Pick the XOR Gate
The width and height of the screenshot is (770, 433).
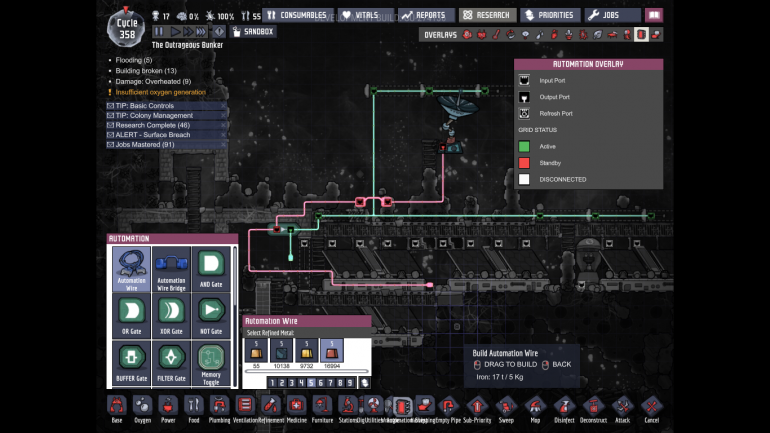171,316
